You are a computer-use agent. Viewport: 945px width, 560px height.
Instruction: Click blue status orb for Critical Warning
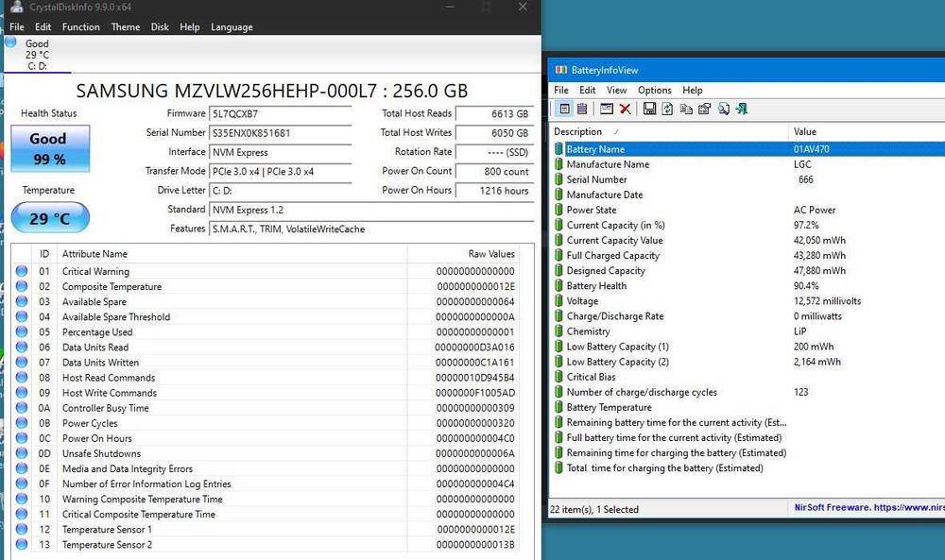coord(22,271)
